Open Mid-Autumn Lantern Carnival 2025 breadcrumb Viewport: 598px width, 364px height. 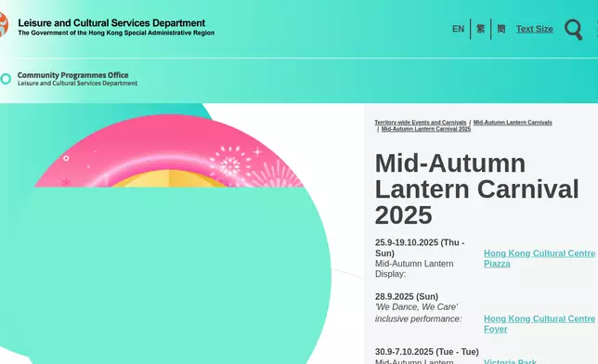point(426,129)
